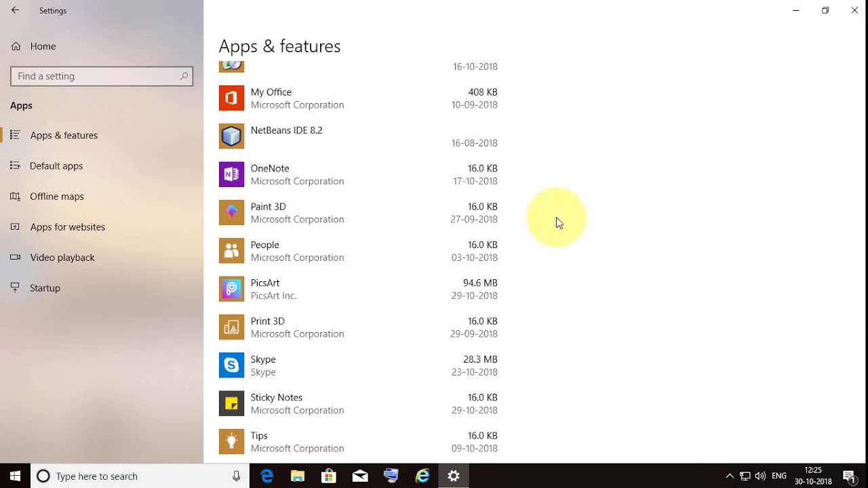
Task: Click the volume speaker icon in the tray
Action: (760, 476)
